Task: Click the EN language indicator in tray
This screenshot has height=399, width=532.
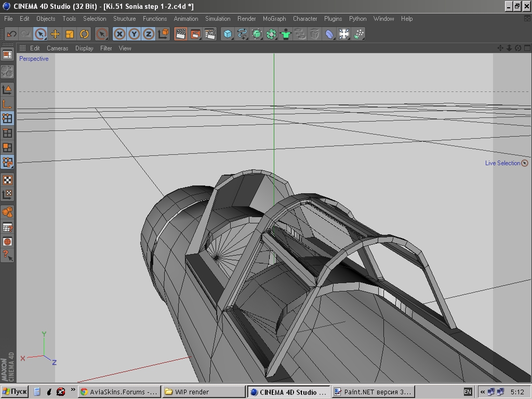Action: [x=468, y=392]
